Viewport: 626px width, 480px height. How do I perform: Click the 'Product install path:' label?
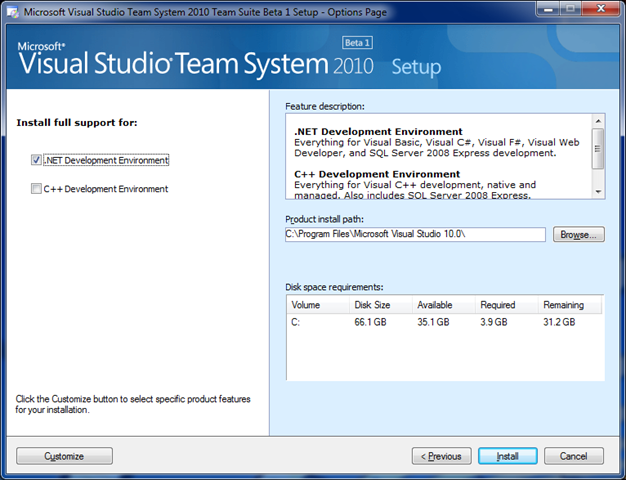(x=324, y=219)
